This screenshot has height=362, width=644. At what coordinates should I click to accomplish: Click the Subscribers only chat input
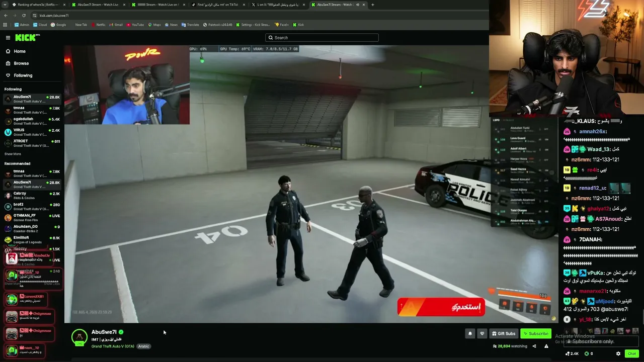pyautogui.click(x=601, y=341)
